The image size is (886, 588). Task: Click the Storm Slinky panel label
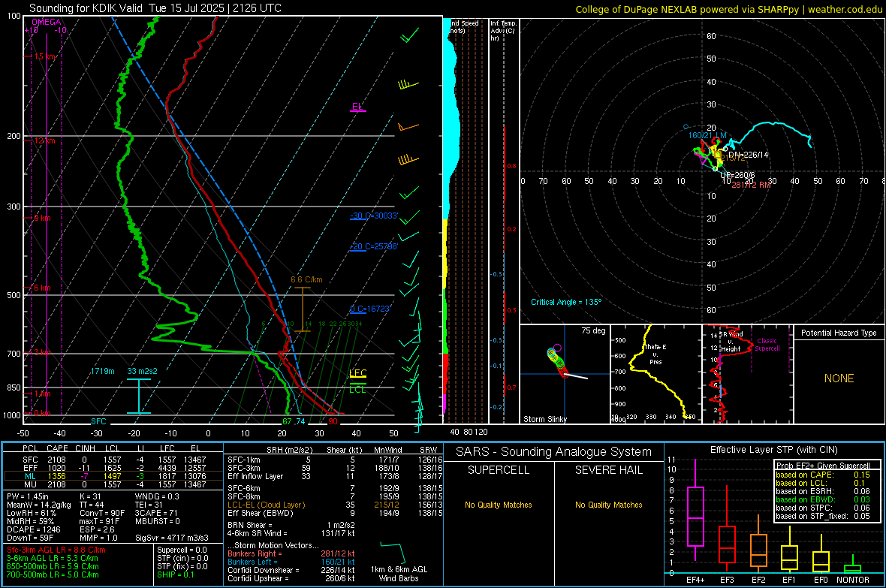click(545, 419)
